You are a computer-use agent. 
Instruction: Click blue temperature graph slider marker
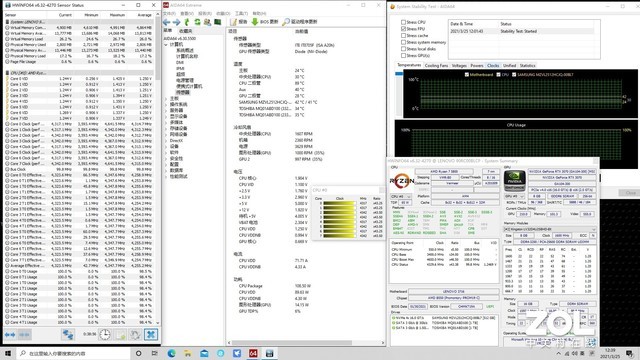(x=399, y=73)
